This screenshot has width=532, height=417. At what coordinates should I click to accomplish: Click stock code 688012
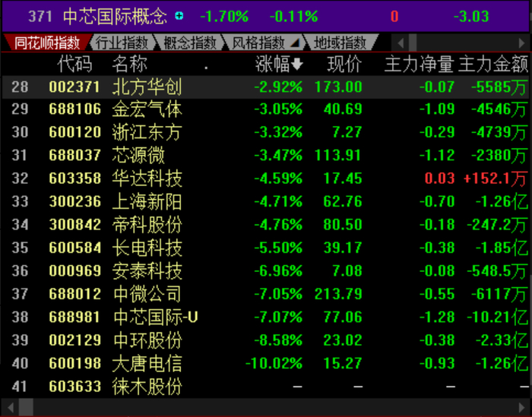pos(74,294)
